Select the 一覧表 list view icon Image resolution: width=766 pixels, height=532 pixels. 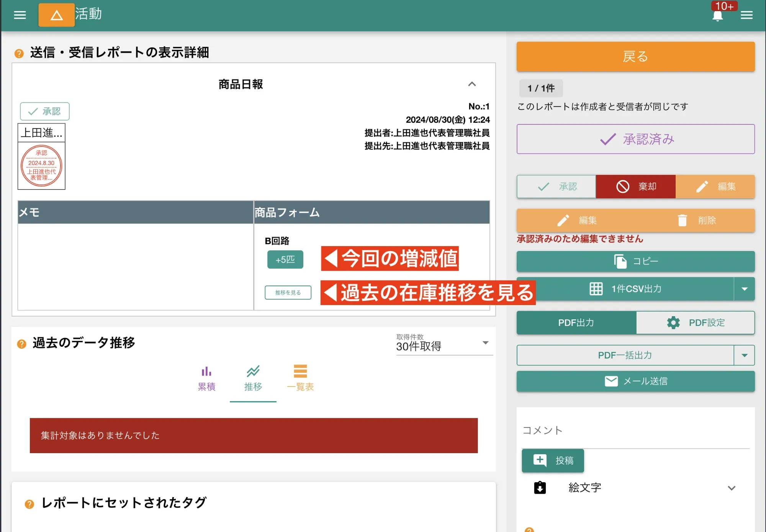pos(300,371)
